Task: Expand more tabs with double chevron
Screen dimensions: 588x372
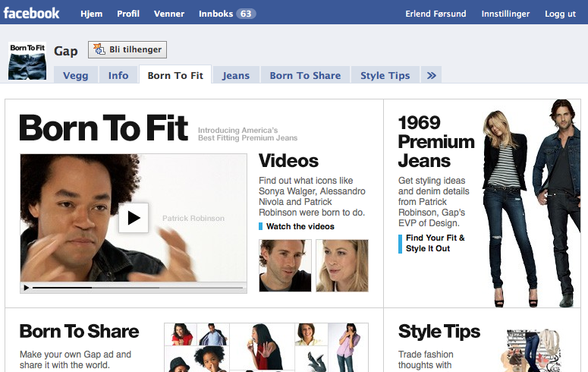Action: pyautogui.click(x=431, y=75)
